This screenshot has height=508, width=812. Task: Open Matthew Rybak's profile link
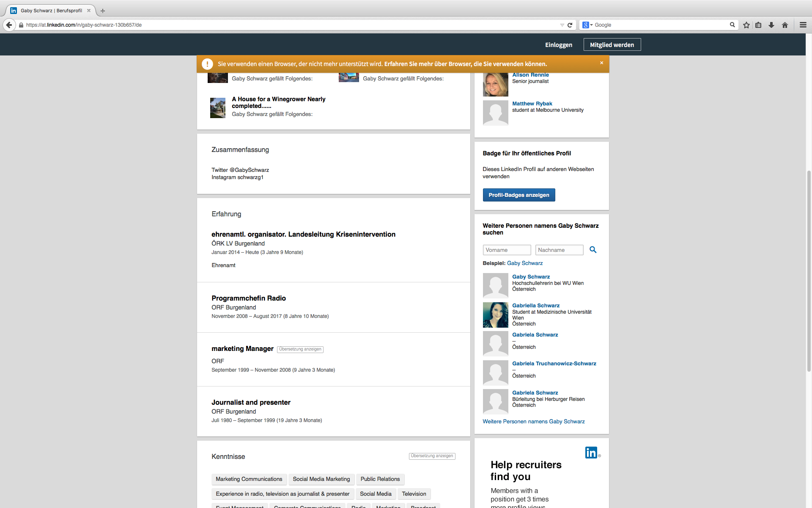[x=532, y=104]
